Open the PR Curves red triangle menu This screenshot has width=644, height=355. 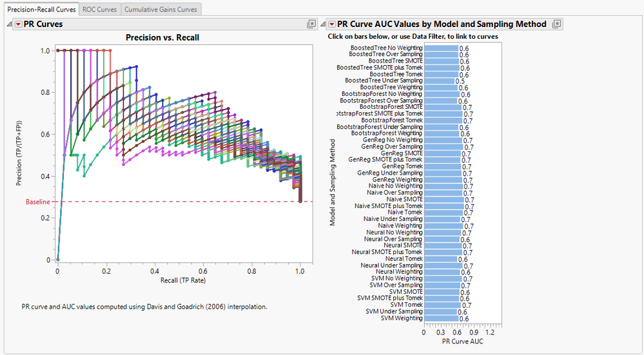tap(18, 24)
